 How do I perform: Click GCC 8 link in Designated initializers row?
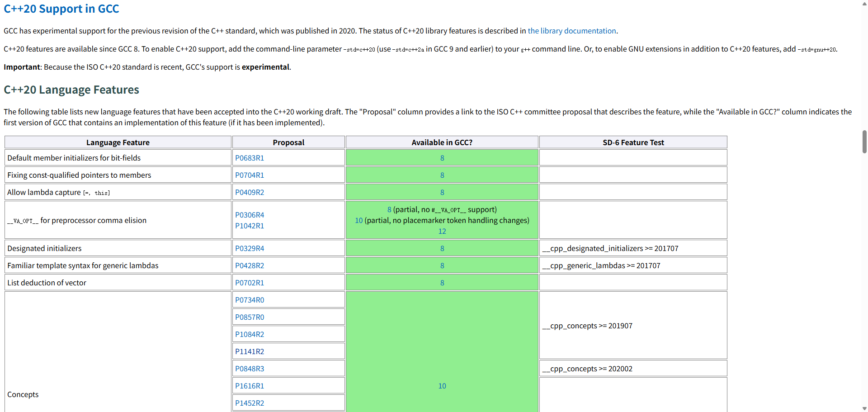pos(442,248)
